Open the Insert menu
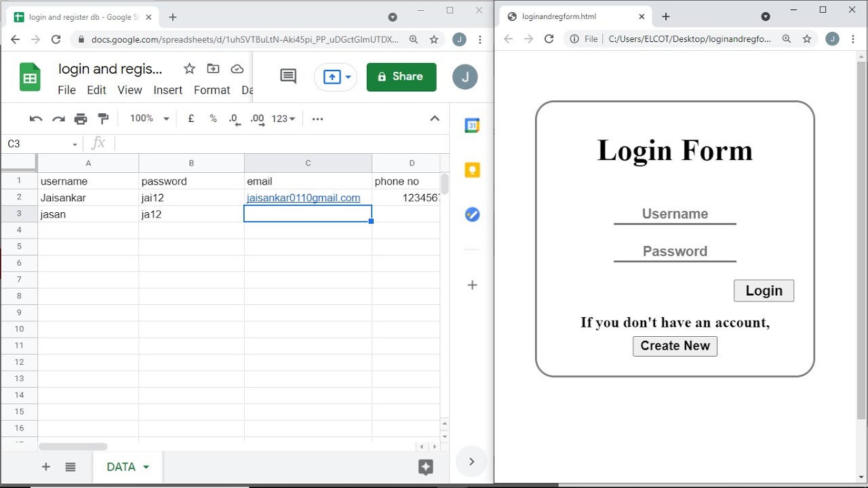868x488 pixels. (168, 90)
